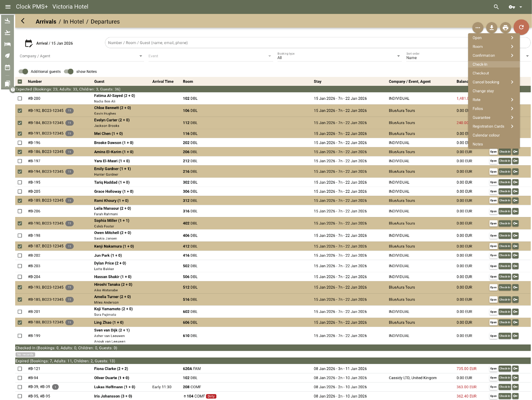The width and height of the screenshot is (532, 400).
Task: Open the hamburger navigation menu
Action: pos(8,7)
